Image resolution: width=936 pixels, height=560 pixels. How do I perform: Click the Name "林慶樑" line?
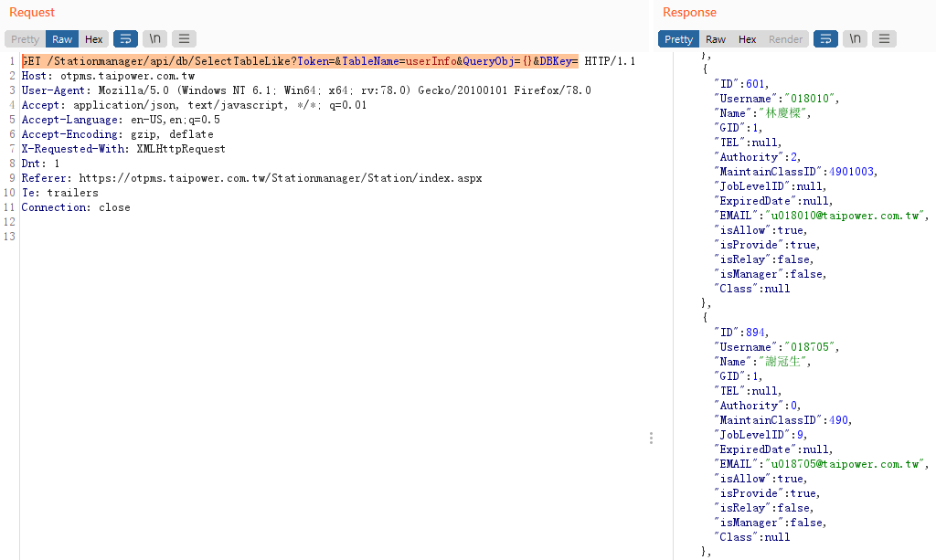pos(763,113)
